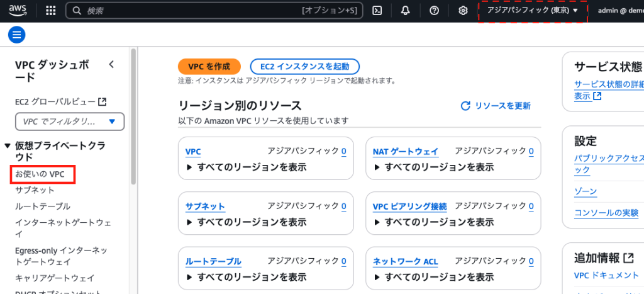This screenshot has width=644, height=294.
Task: Collapse the 仮想プライベートクラウド section
Action: pos(7,145)
